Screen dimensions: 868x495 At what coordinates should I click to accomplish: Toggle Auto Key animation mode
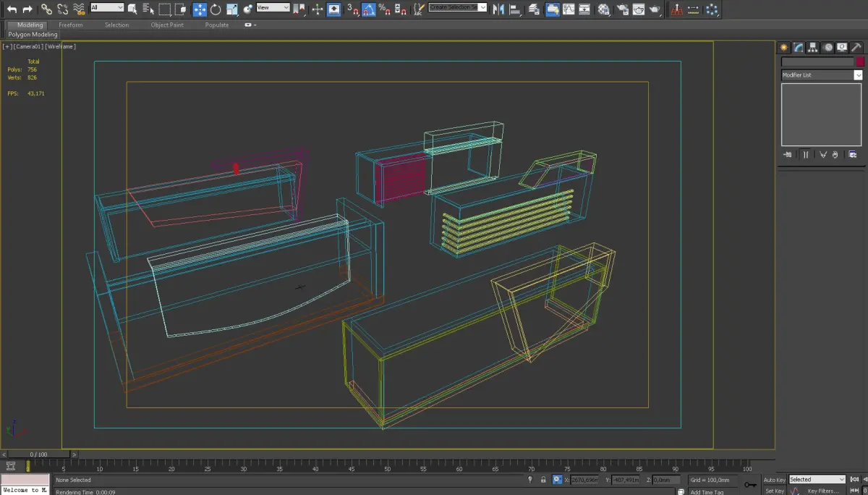click(x=774, y=480)
